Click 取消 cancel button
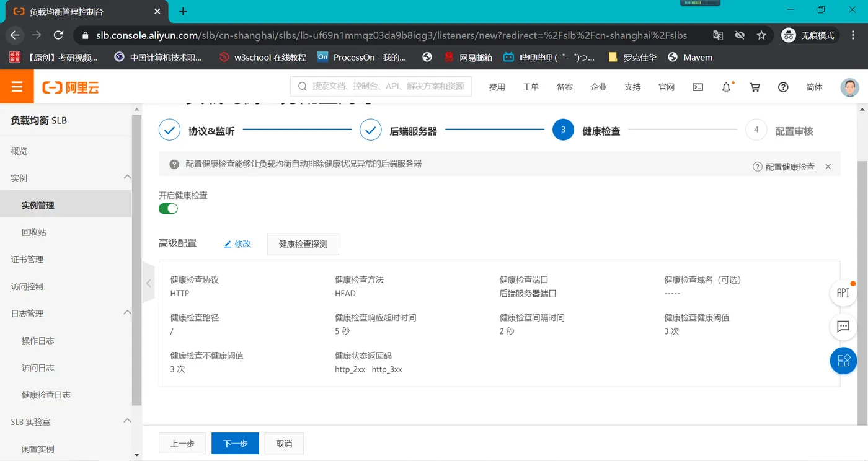This screenshot has width=868, height=461. 284,444
